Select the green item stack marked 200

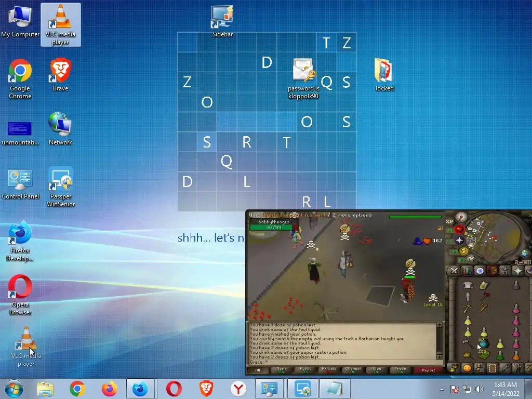pos(484,354)
